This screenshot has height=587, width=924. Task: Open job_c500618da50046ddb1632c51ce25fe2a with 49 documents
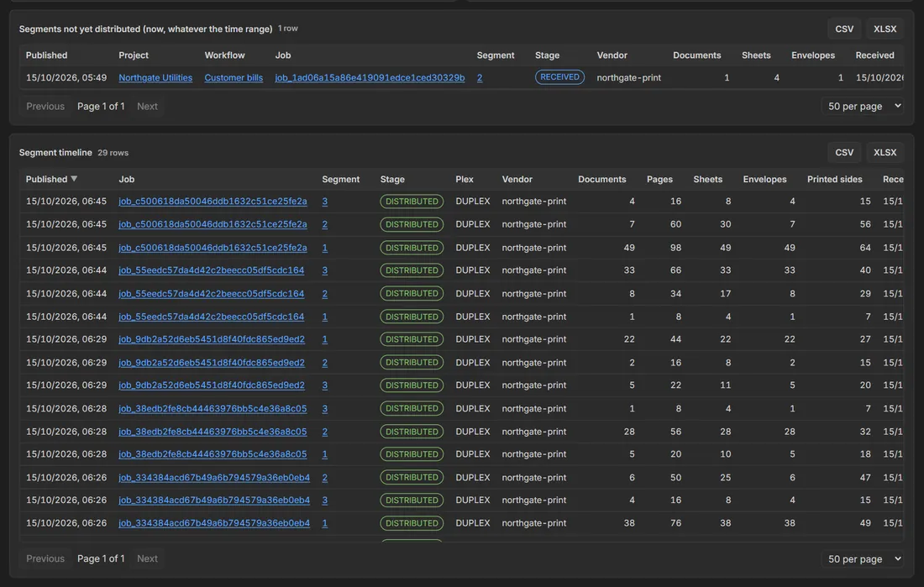click(x=213, y=248)
